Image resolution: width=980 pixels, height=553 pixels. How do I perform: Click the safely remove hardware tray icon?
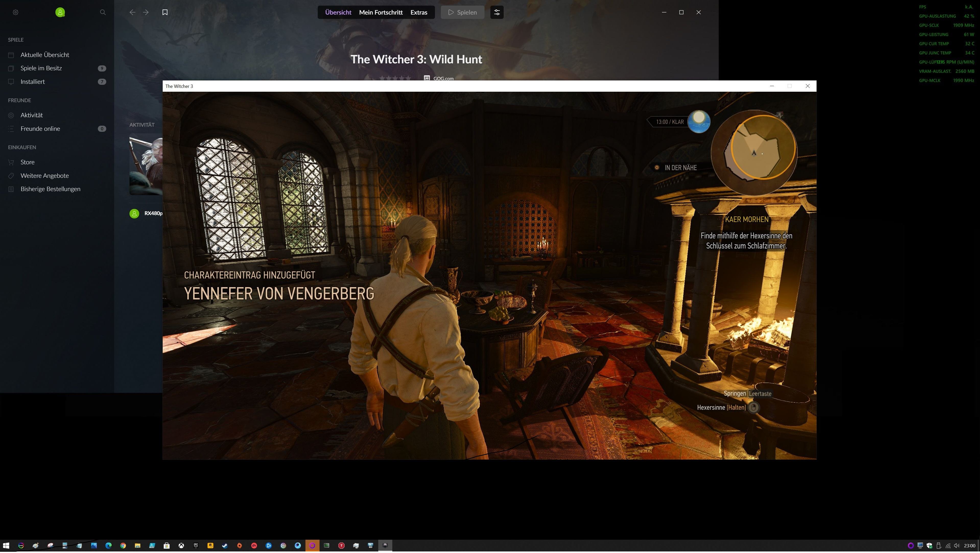(x=939, y=546)
